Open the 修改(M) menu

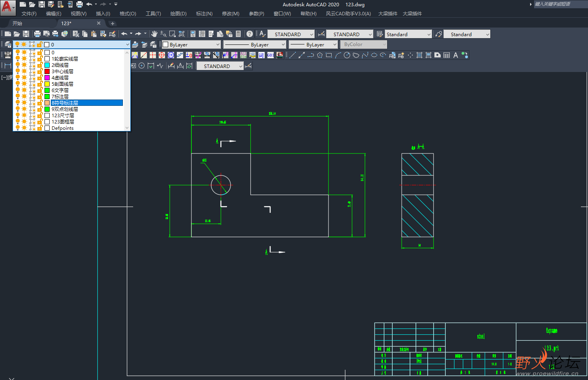[230, 13]
